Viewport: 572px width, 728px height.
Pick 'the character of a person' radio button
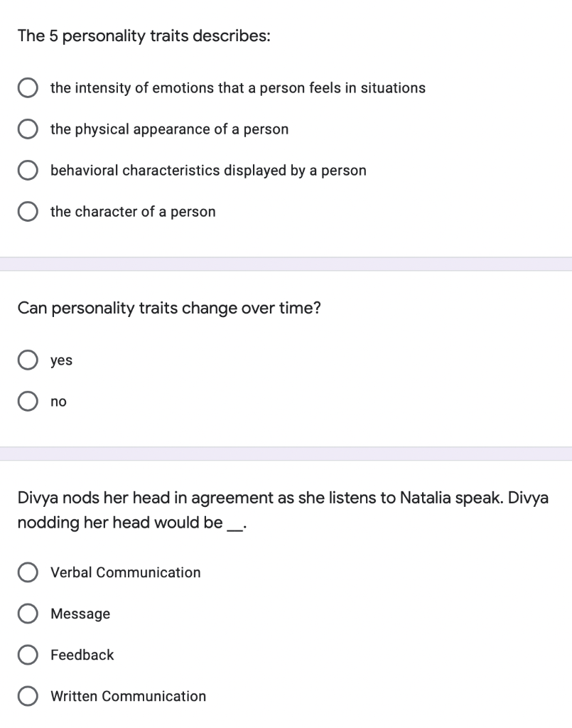(x=28, y=212)
